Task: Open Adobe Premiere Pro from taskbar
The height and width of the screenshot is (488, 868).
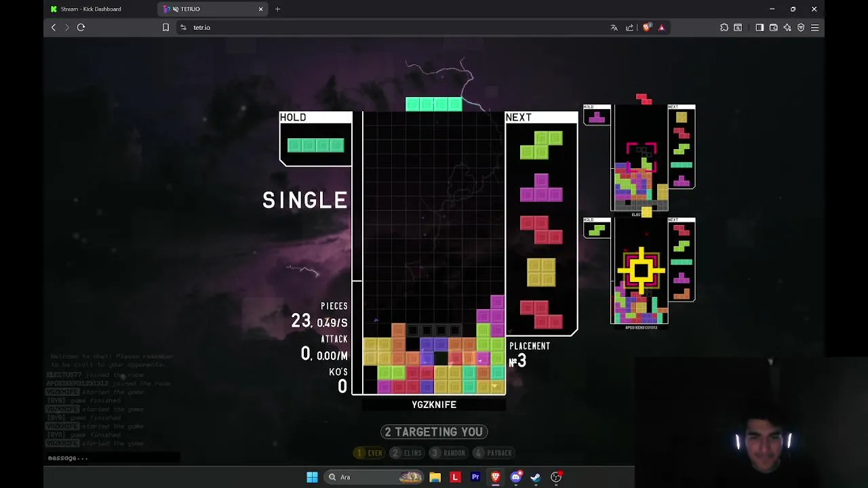Action: pyautogui.click(x=475, y=477)
